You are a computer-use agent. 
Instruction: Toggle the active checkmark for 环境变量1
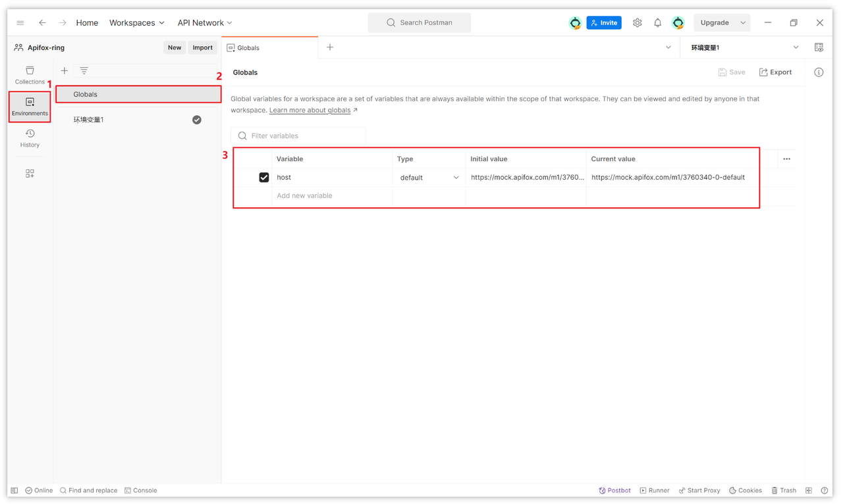(x=197, y=120)
